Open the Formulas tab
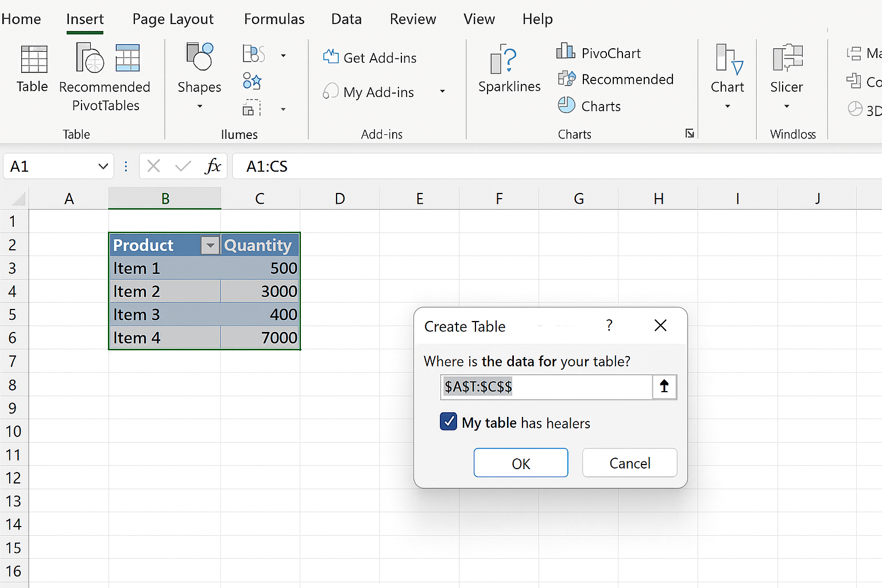Viewport: 882px width, 588px height. point(274,19)
